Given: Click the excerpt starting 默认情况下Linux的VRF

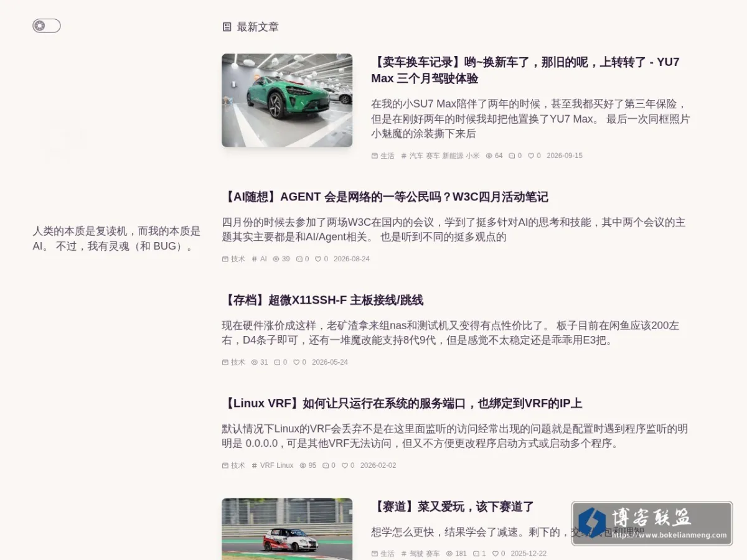Looking at the screenshot, I should coord(455,436).
